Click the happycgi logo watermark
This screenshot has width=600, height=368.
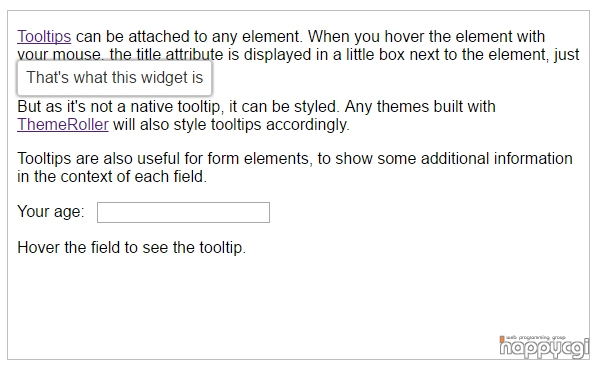544,347
